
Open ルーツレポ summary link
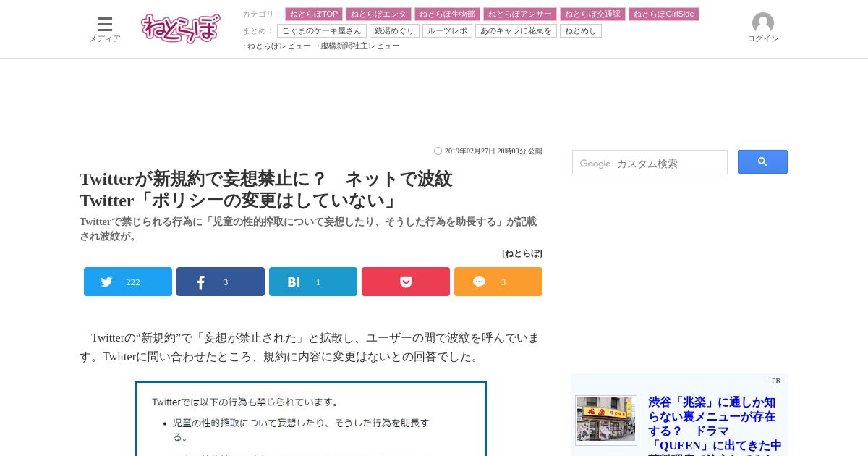(447, 30)
